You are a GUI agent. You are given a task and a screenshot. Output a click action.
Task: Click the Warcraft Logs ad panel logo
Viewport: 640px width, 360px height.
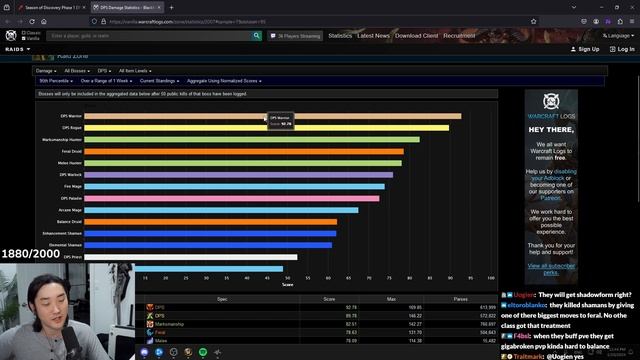(551, 101)
